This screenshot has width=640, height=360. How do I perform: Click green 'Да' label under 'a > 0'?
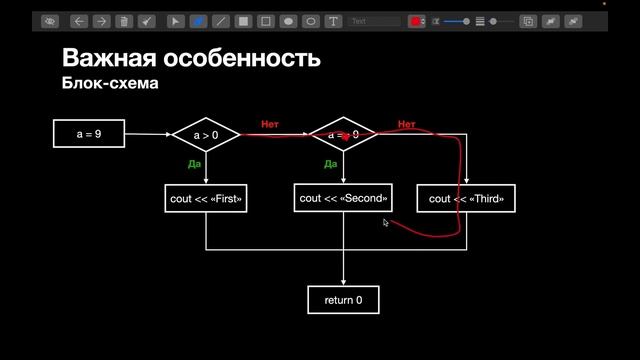tap(194, 164)
